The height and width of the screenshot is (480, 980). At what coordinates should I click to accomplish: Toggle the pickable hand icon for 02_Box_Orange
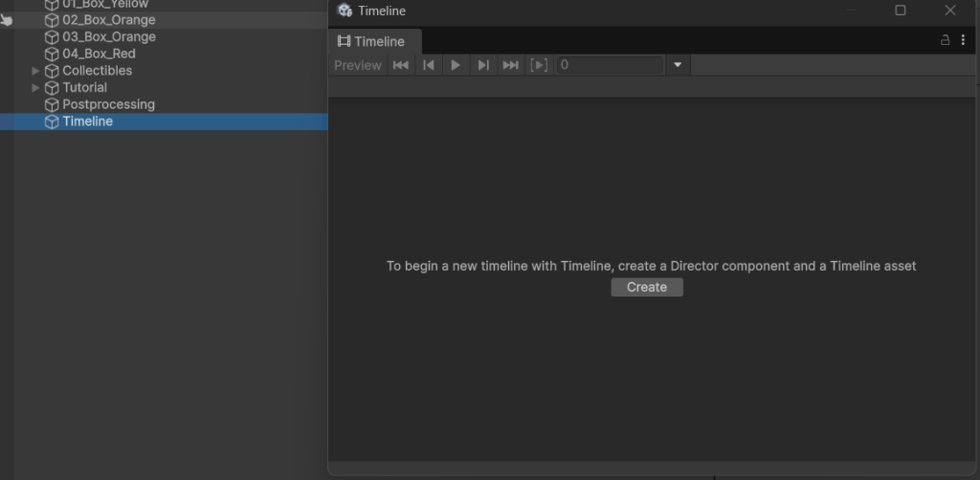point(7,19)
